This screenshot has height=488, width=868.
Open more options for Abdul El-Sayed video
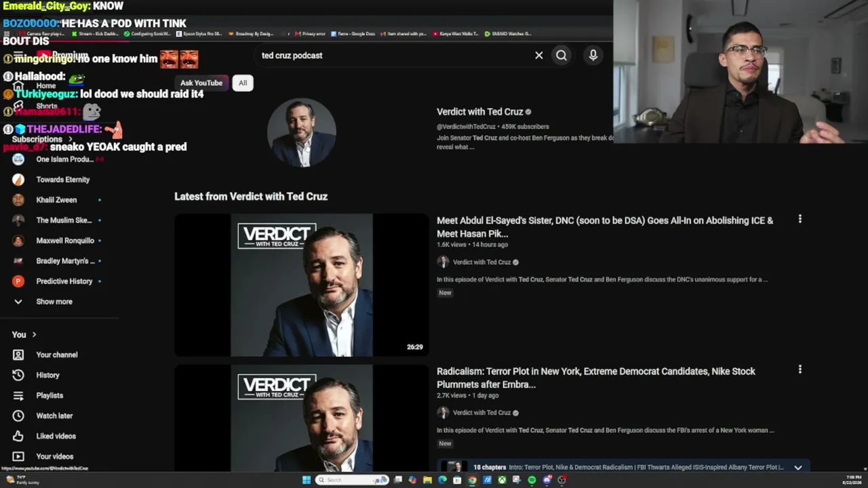[x=800, y=219]
